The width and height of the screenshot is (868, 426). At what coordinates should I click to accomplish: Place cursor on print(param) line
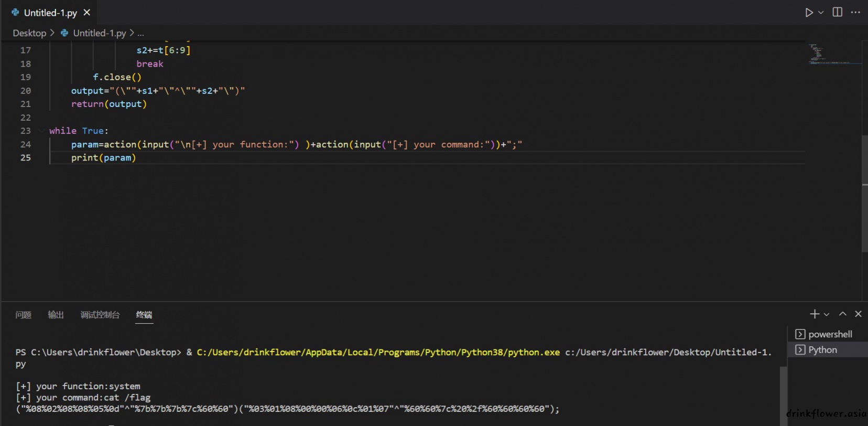point(104,158)
